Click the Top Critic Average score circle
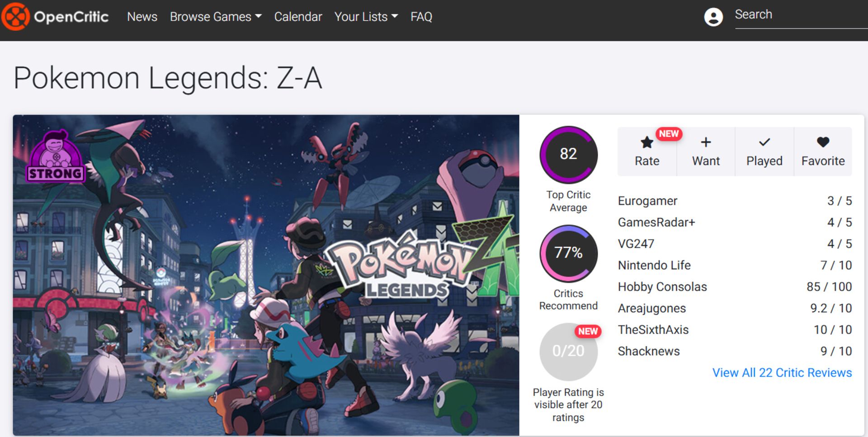This screenshot has height=437, width=868. pos(568,155)
